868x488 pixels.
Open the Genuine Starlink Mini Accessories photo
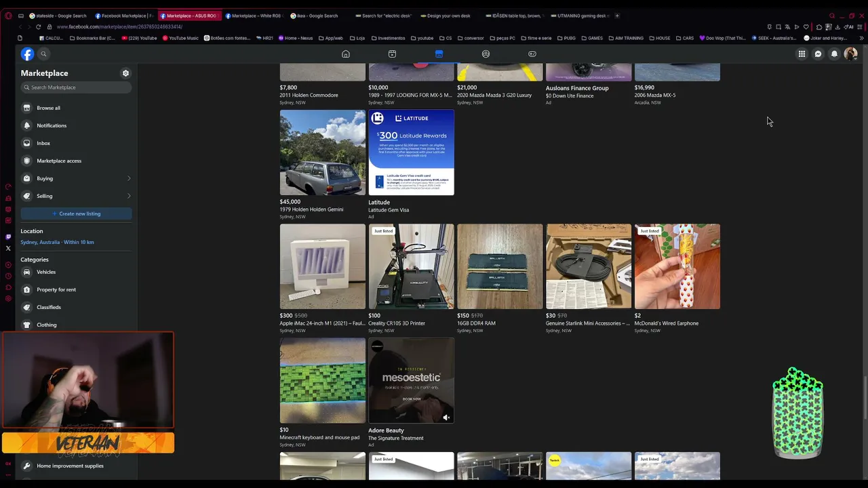[x=589, y=266]
